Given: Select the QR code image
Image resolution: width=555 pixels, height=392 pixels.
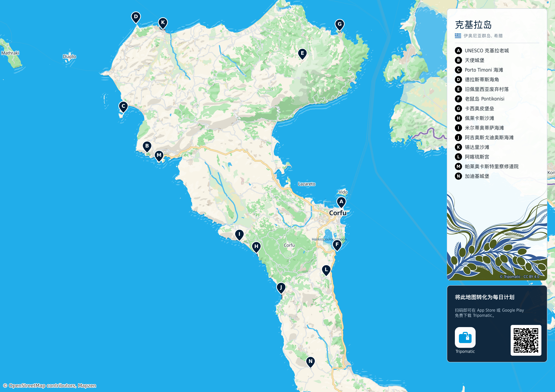Looking at the screenshot, I should click(526, 340).
